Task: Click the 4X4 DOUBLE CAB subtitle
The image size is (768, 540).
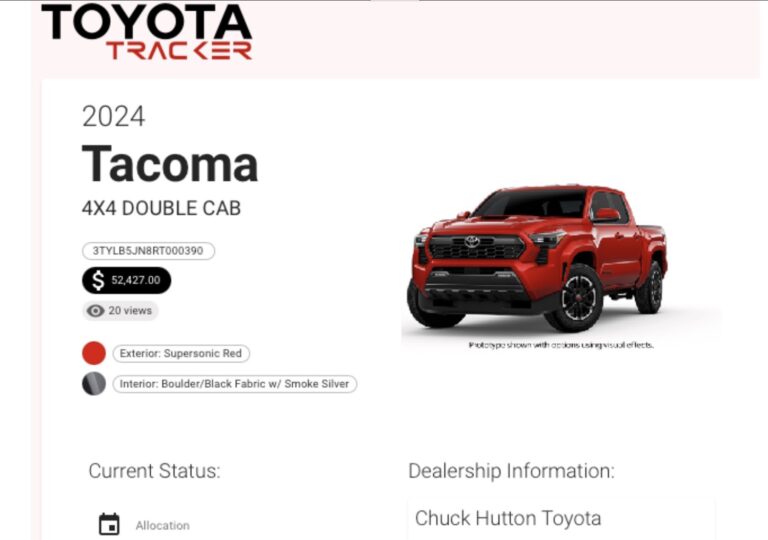Action: (x=161, y=208)
